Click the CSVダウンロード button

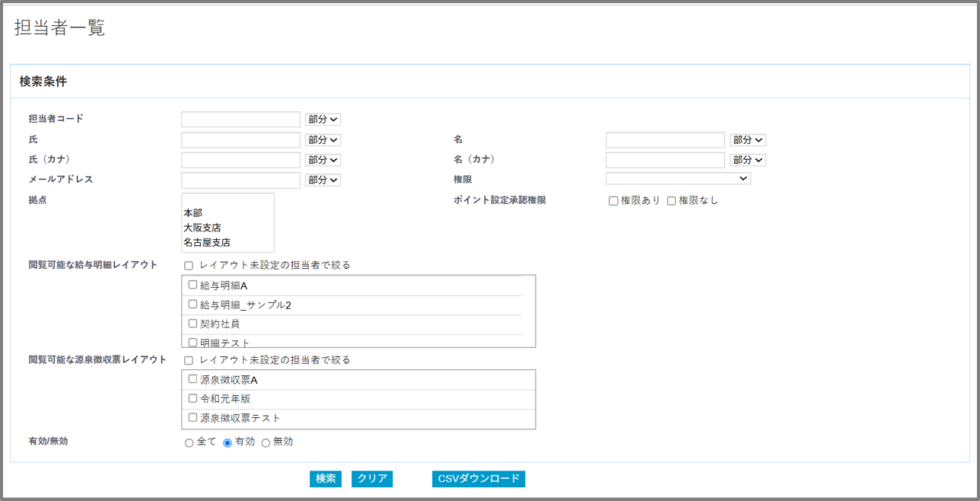click(x=479, y=479)
